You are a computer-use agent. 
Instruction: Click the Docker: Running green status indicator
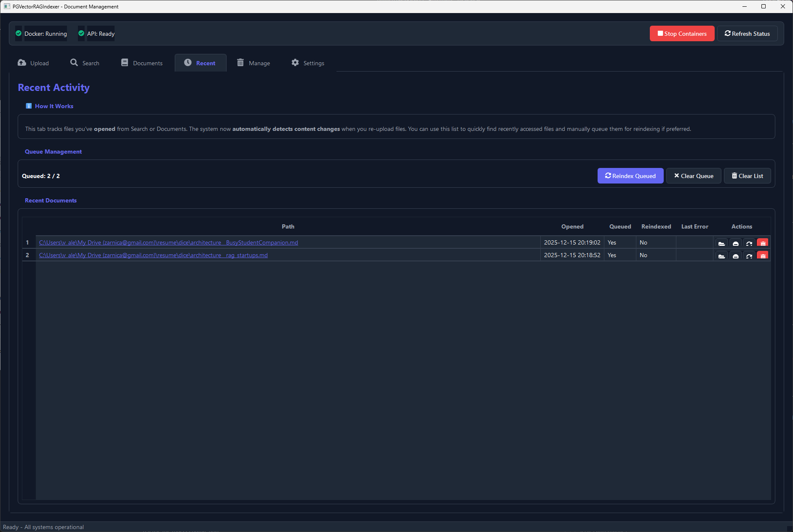19,33
